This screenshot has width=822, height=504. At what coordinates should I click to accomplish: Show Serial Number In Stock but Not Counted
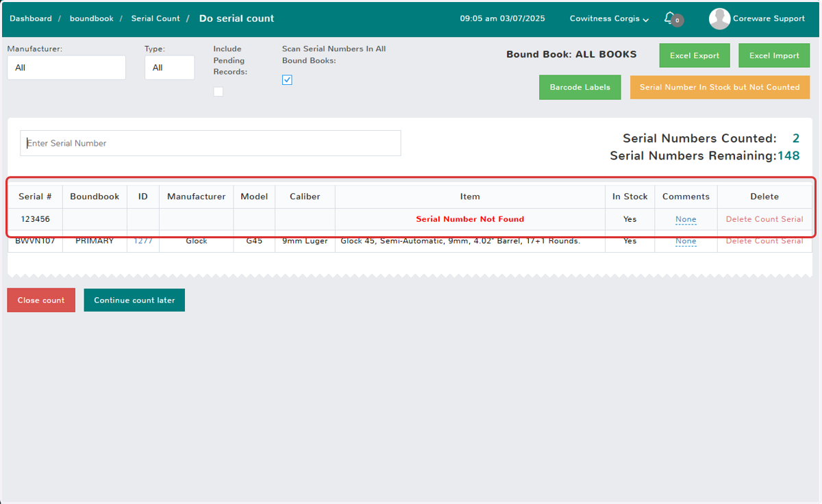click(x=719, y=87)
